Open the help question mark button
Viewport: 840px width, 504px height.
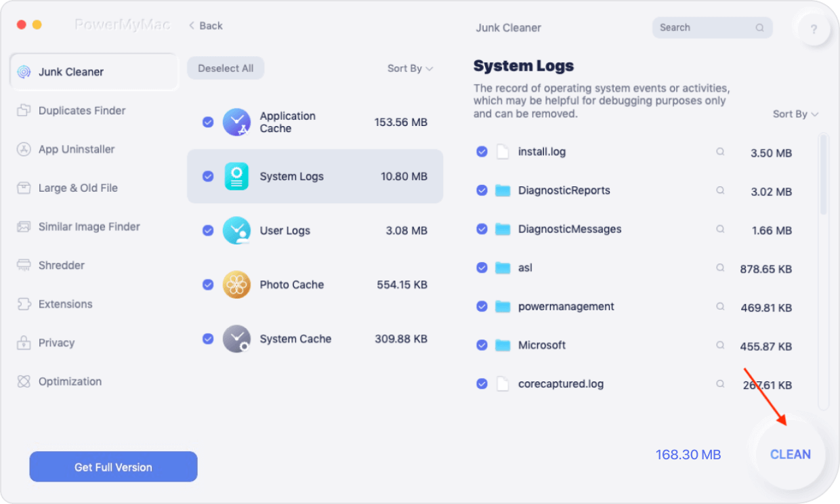(x=814, y=29)
